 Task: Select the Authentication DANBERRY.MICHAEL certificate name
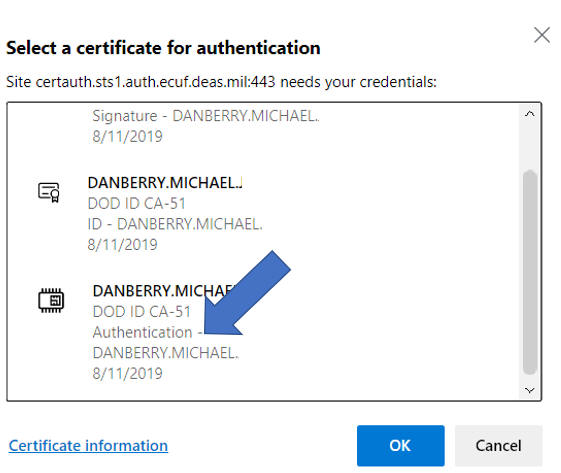[x=165, y=291]
